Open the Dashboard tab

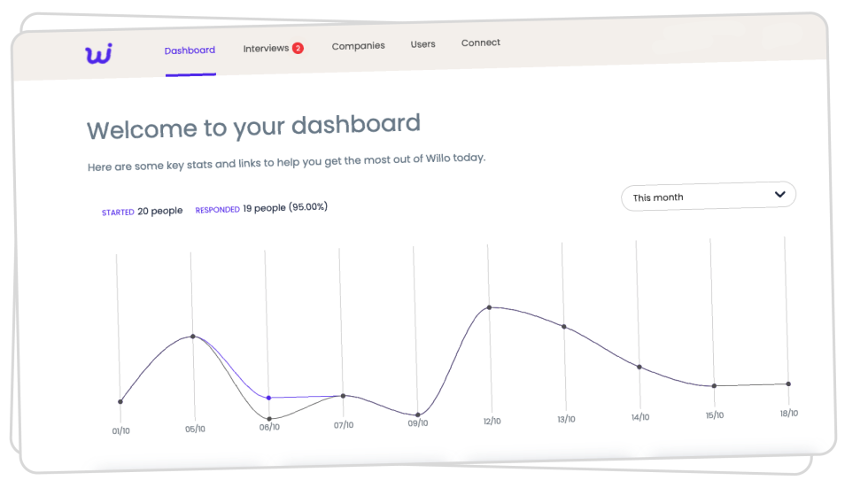click(x=190, y=50)
